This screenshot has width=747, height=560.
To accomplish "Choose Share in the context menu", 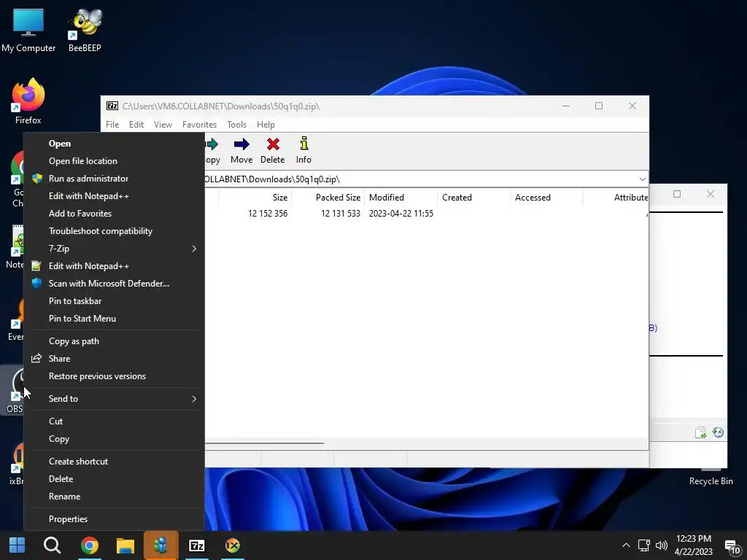I will click(115, 359).
